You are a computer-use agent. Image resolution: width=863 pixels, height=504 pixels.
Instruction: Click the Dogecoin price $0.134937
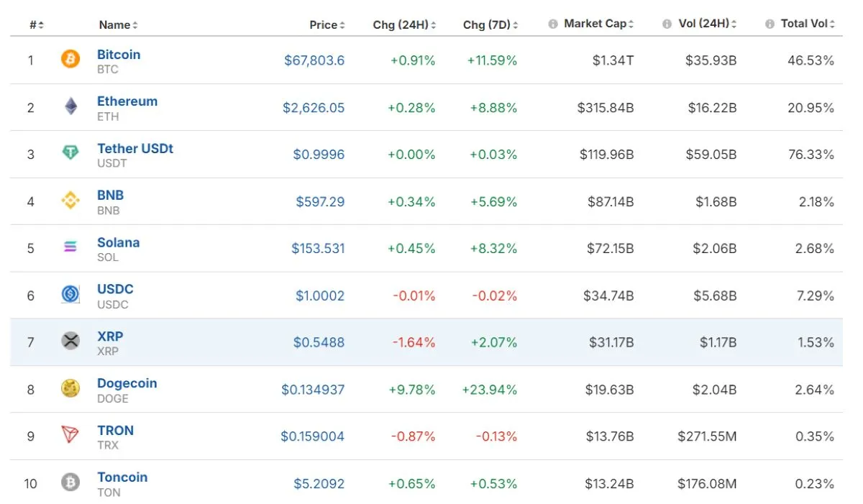(313, 390)
